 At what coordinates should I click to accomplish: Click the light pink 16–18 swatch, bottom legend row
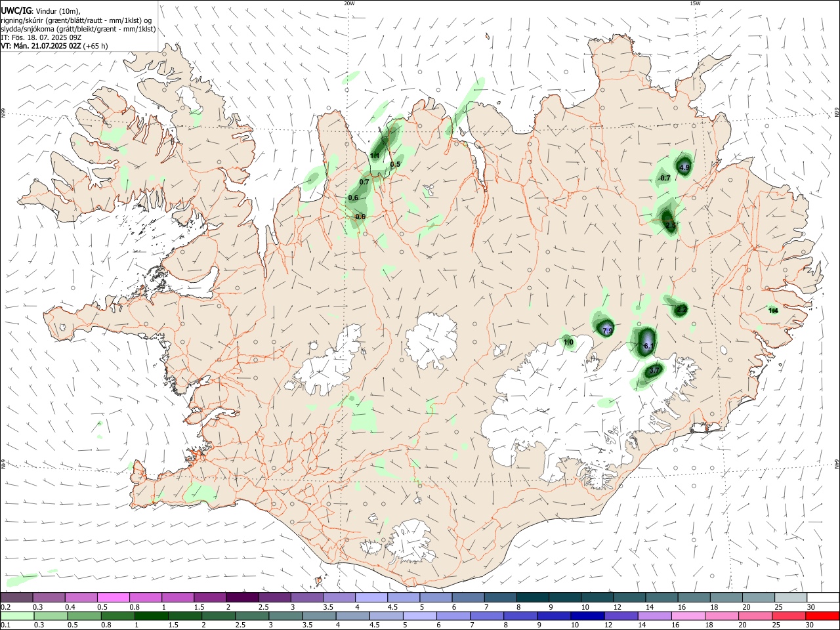click(688, 616)
